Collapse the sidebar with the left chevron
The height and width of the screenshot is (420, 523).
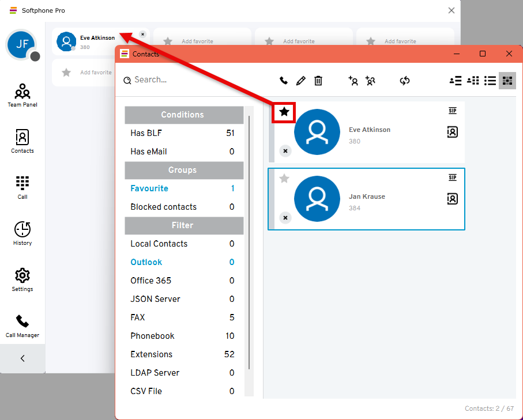tap(22, 358)
